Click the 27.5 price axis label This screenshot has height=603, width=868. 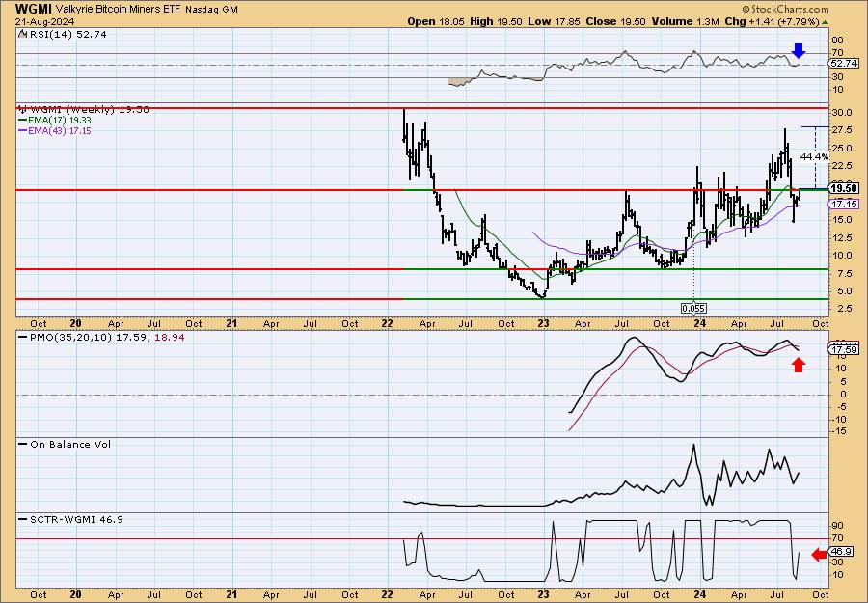(x=842, y=130)
